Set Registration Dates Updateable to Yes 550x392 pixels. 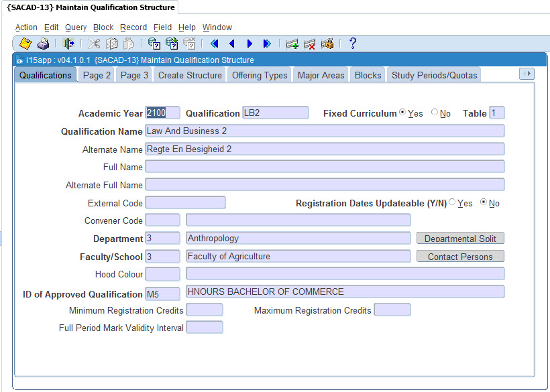coord(452,202)
